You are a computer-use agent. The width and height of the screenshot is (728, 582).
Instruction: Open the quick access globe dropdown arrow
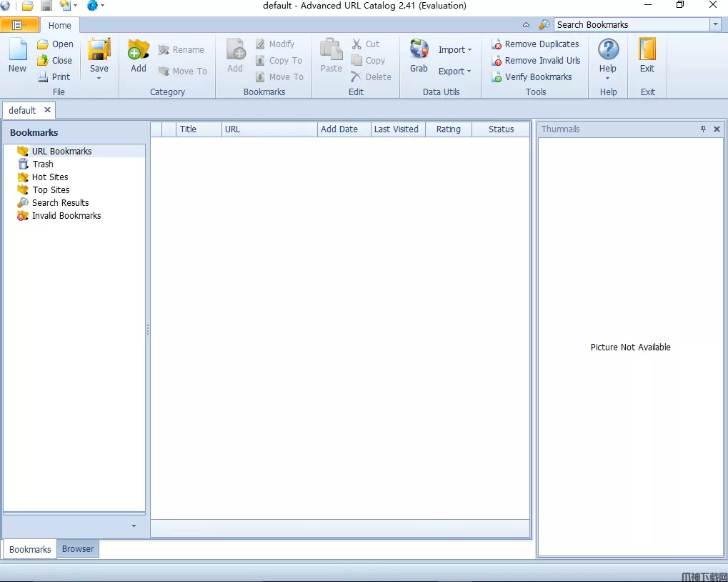click(x=103, y=6)
